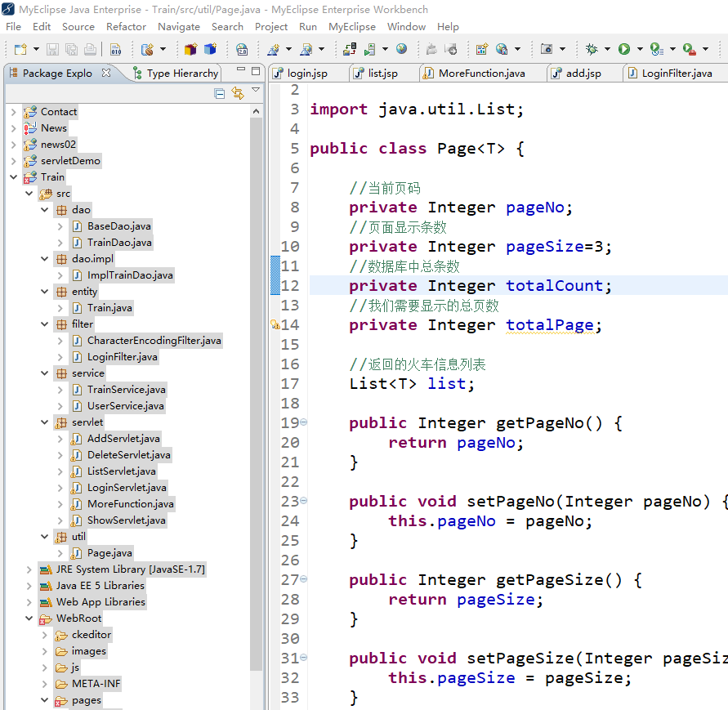
Task: Click the camera screenshot capture icon
Action: pyautogui.click(x=547, y=49)
